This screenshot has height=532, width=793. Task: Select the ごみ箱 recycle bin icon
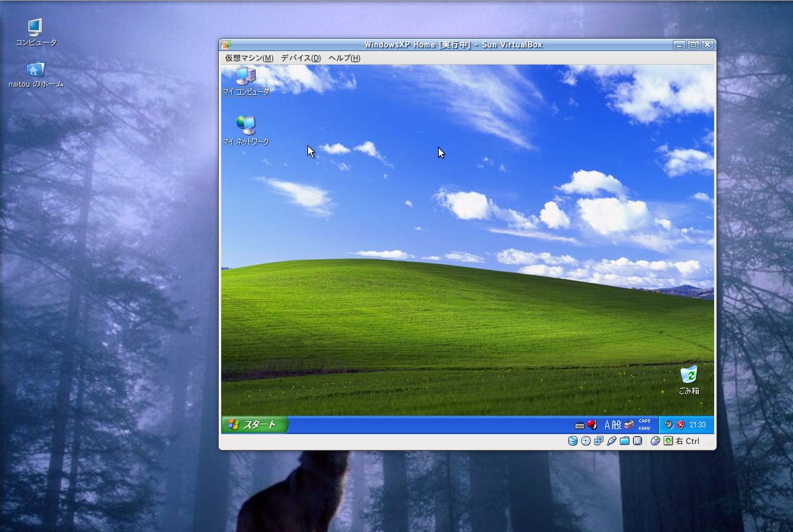click(x=689, y=380)
